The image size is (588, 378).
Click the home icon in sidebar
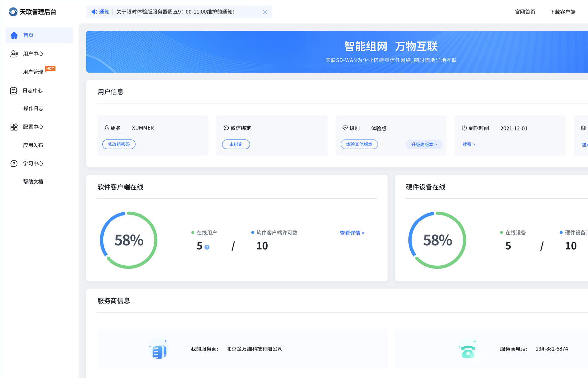14,35
